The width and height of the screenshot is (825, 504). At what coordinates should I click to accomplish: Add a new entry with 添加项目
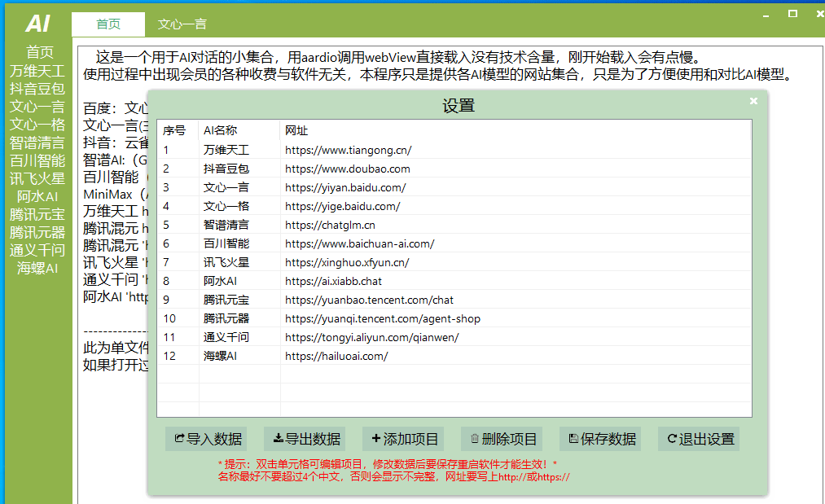(x=404, y=439)
